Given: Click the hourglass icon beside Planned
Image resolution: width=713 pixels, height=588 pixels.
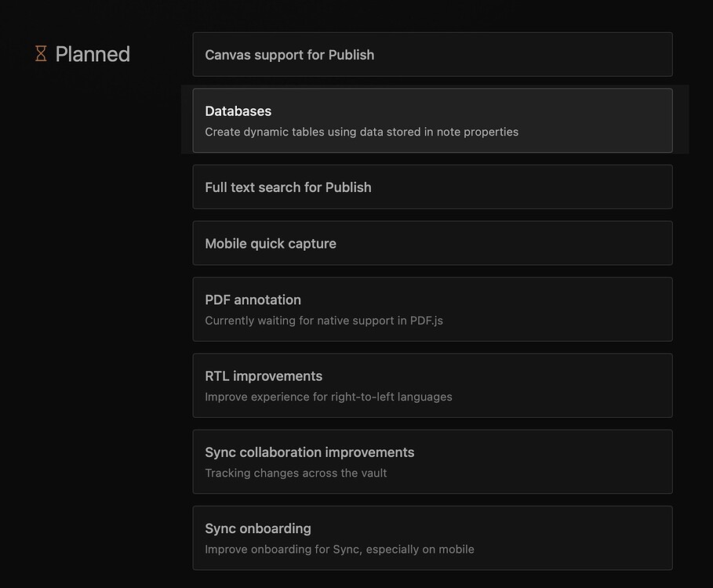Looking at the screenshot, I should pos(41,53).
